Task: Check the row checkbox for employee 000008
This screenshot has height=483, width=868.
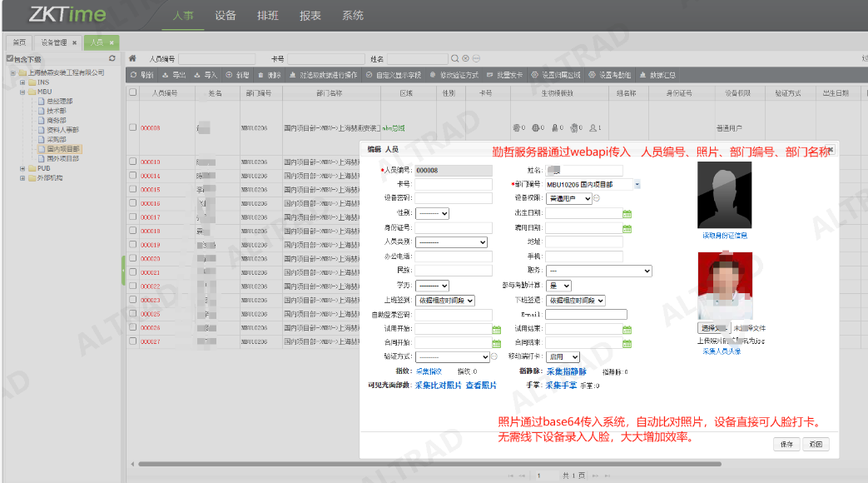Action: 133,127
